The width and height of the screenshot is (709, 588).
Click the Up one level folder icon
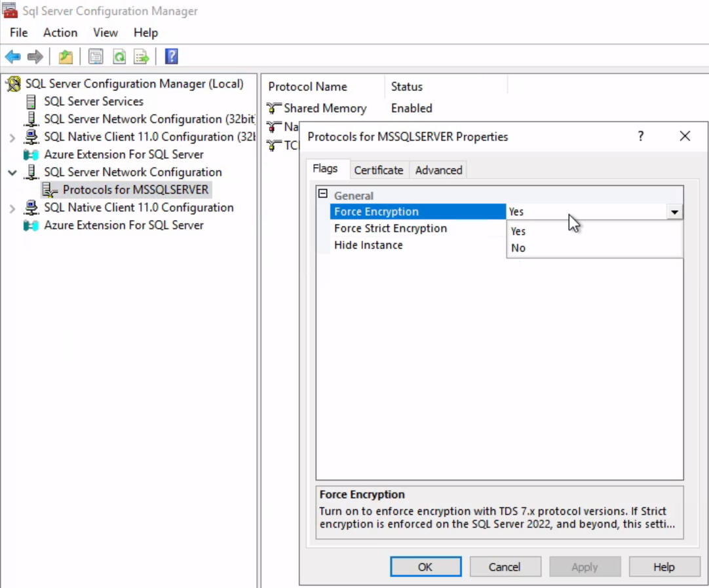(x=66, y=57)
